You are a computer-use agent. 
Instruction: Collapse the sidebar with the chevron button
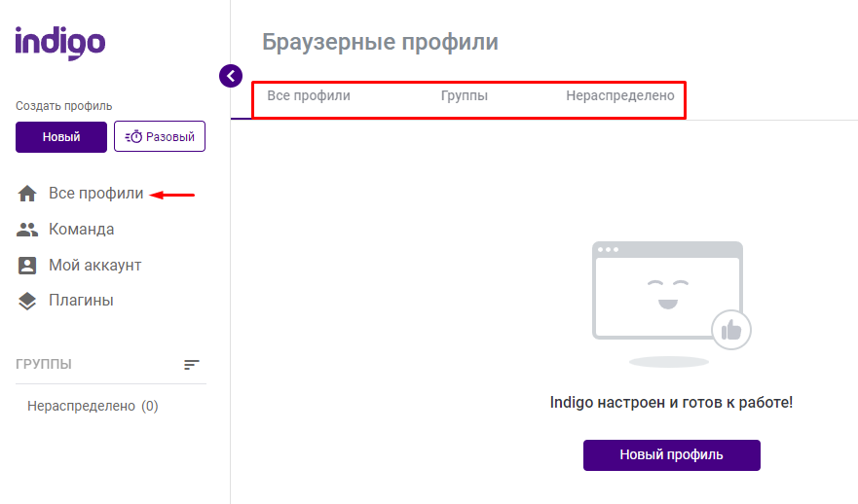231,76
